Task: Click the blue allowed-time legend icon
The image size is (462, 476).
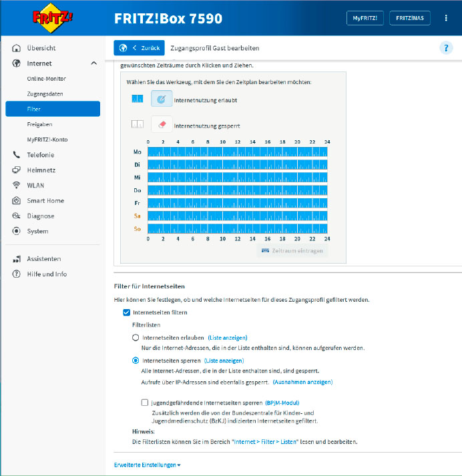Action: point(138,99)
